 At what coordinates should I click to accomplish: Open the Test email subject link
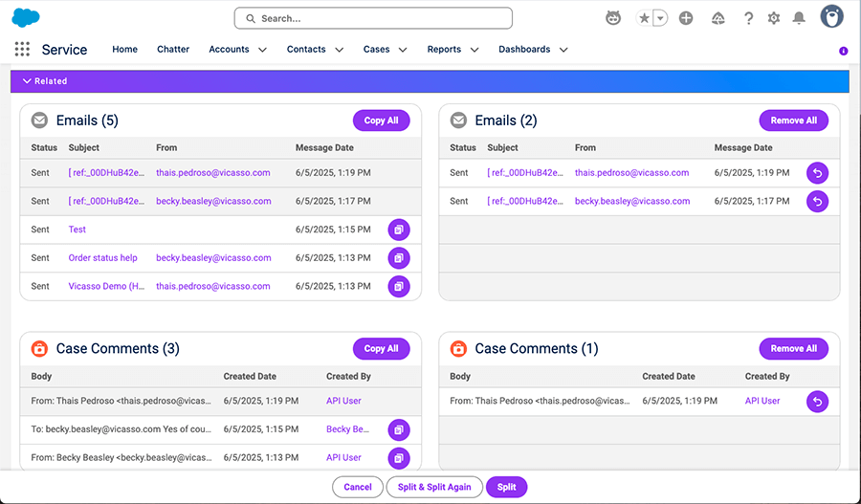[x=77, y=230]
